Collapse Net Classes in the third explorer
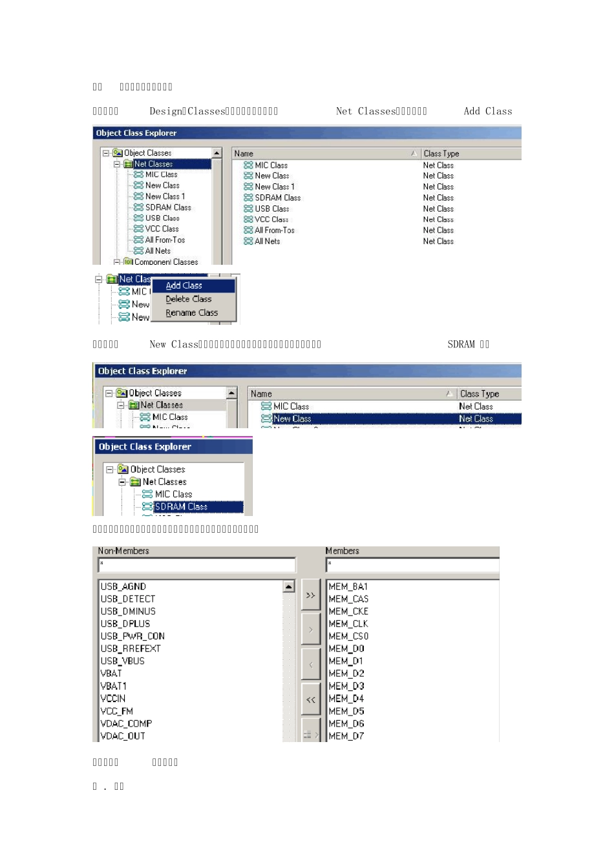Image resolution: width=614 pixels, height=868 pixels. [x=122, y=482]
